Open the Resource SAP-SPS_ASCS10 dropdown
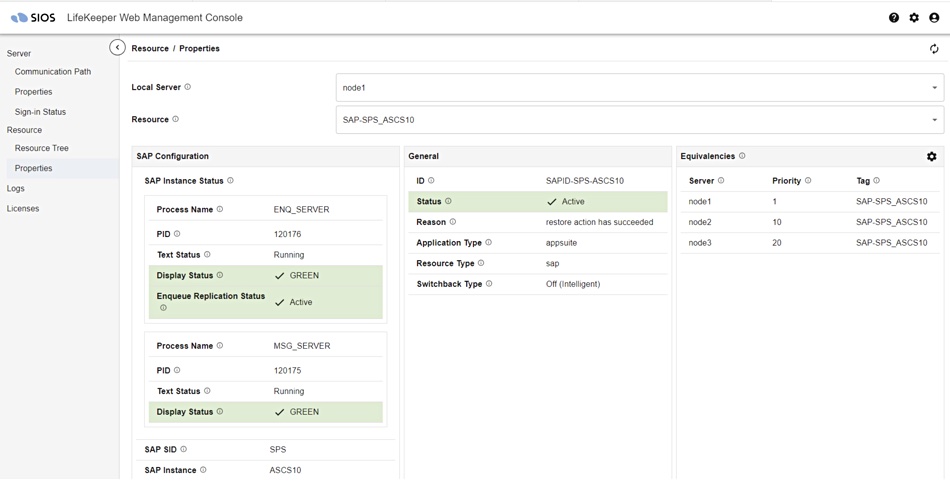This screenshot has height=488, width=950. (x=640, y=119)
